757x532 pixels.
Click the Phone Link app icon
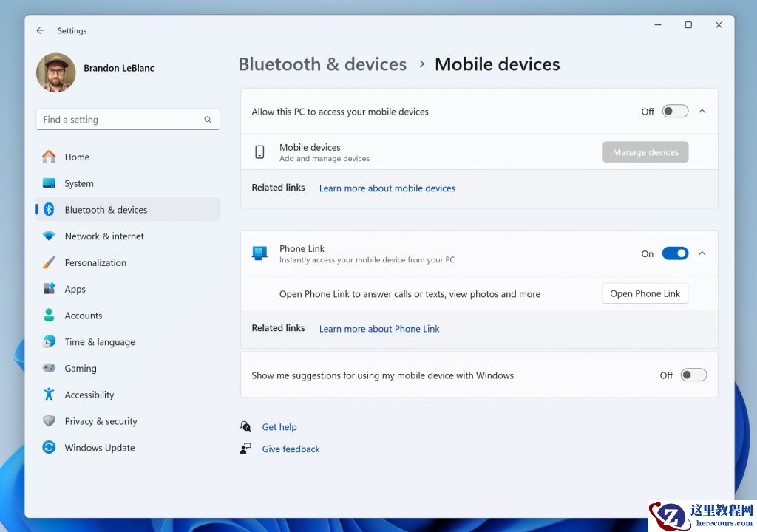(259, 253)
